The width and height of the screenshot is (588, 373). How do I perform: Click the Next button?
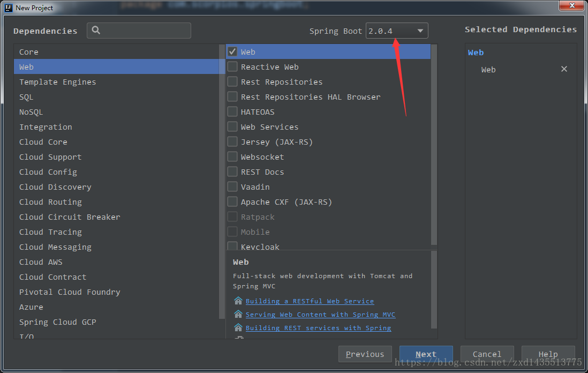click(x=426, y=354)
